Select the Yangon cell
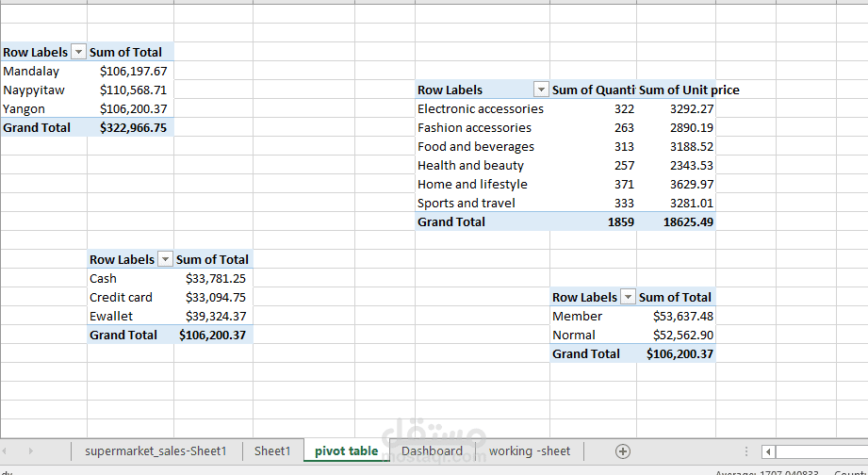Viewport: 868px width, 475px height. tap(43, 108)
